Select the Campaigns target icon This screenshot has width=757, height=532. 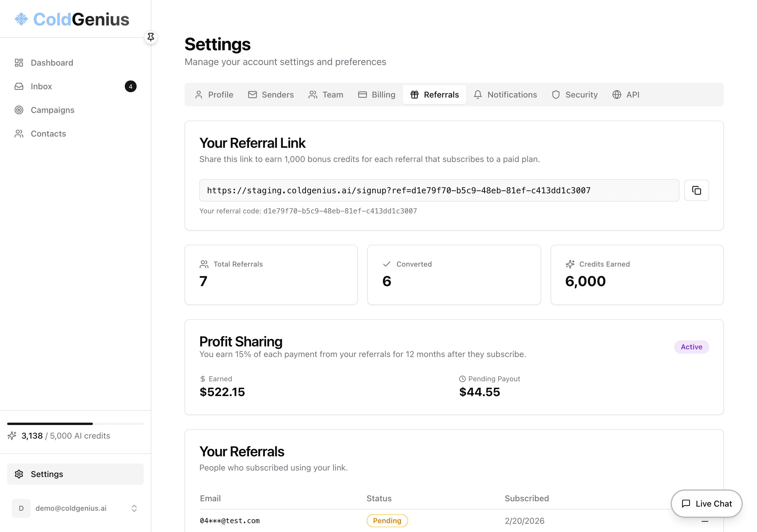[x=19, y=110]
